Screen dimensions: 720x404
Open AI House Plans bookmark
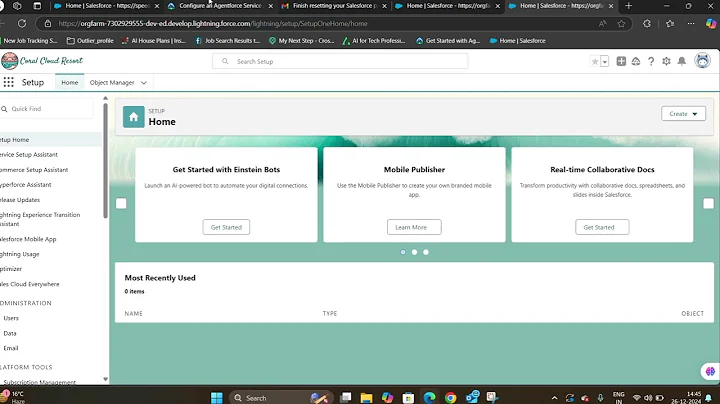(154, 41)
